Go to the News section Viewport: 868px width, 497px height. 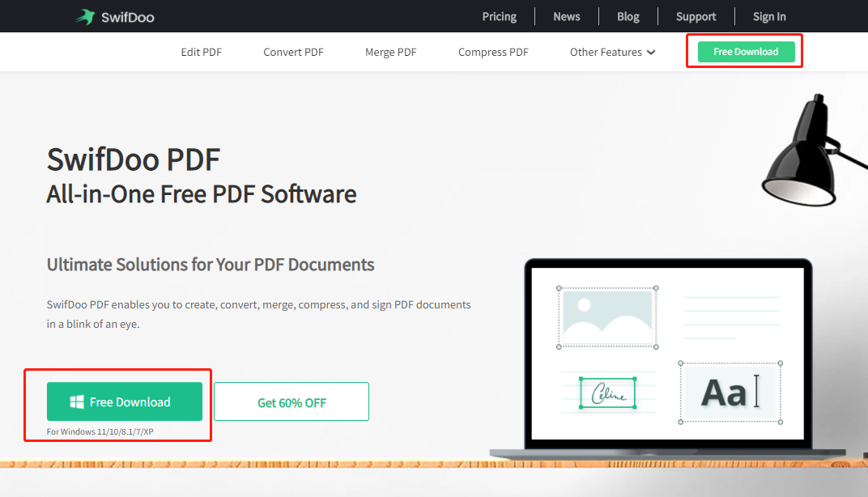coord(566,17)
